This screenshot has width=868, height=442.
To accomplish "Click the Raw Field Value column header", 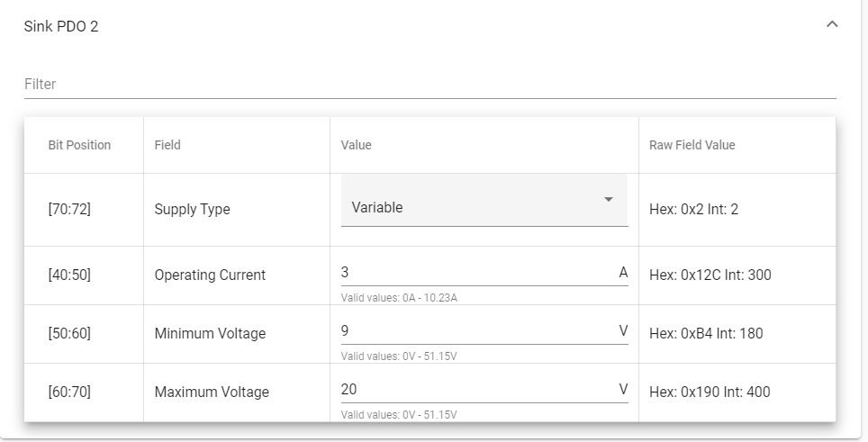I will coord(692,145).
